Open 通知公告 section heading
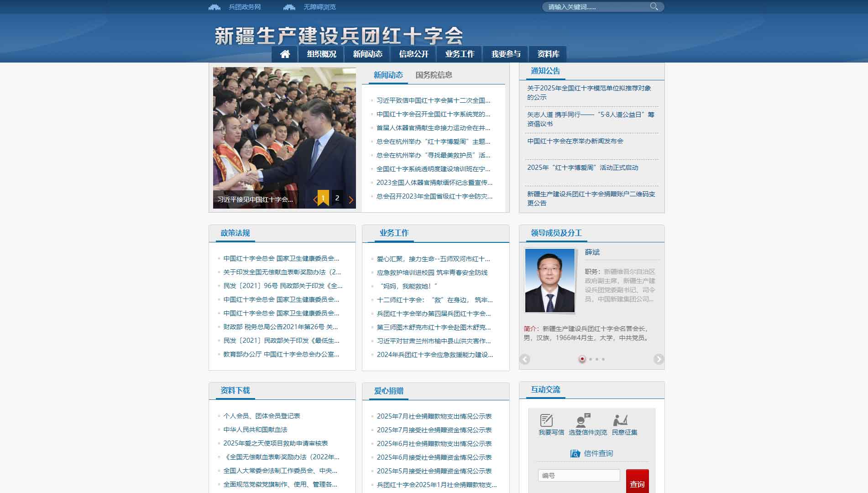Viewport: 868px width, 493px height. pyautogui.click(x=545, y=71)
